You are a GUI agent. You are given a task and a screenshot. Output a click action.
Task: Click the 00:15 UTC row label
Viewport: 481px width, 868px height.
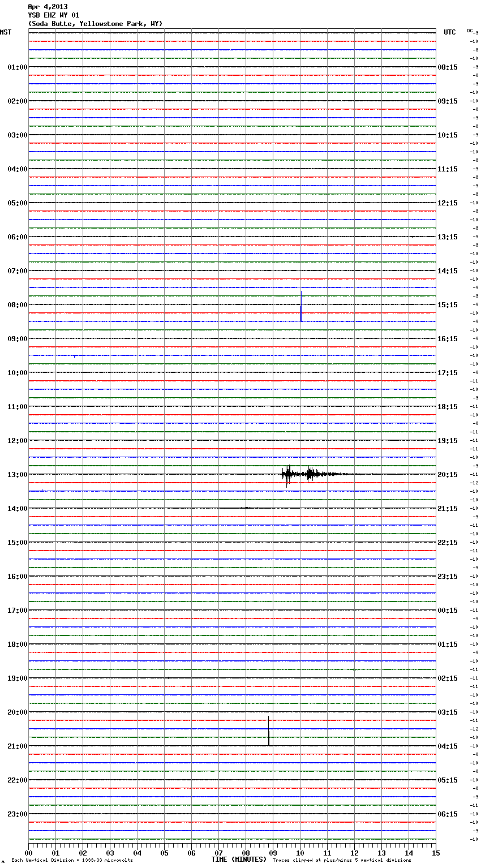(x=448, y=611)
